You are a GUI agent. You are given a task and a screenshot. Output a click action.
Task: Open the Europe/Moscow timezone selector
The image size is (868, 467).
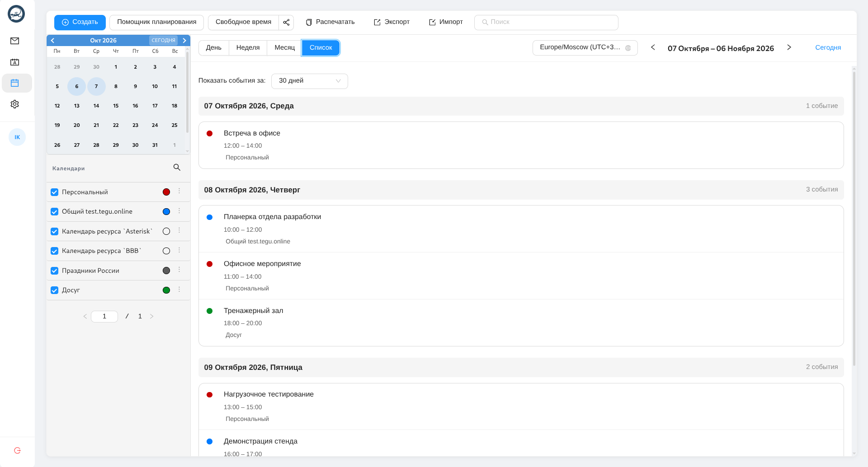point(585,48)
